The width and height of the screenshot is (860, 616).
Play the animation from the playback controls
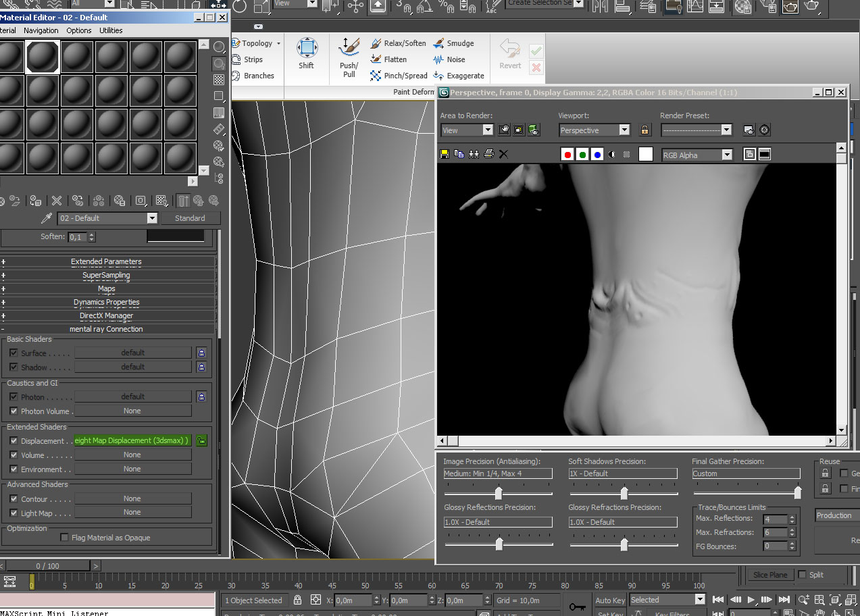(751, 599)
